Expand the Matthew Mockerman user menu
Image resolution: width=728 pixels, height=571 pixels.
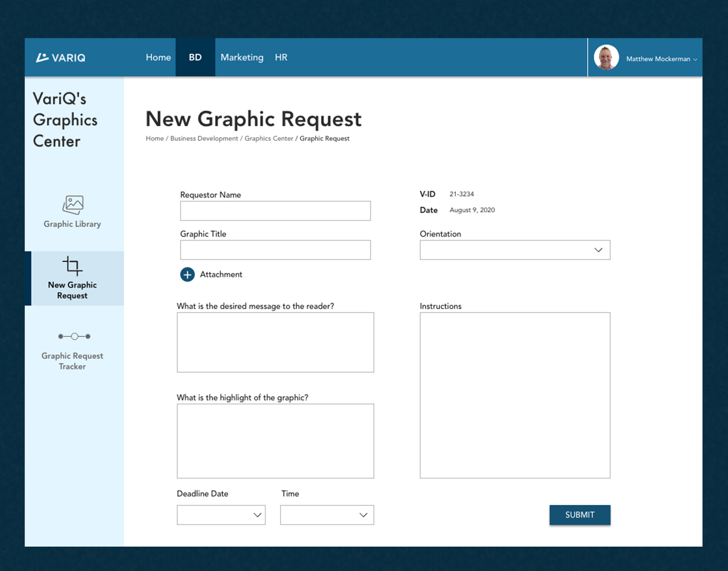pyautogui.click(x=661, y=59)
